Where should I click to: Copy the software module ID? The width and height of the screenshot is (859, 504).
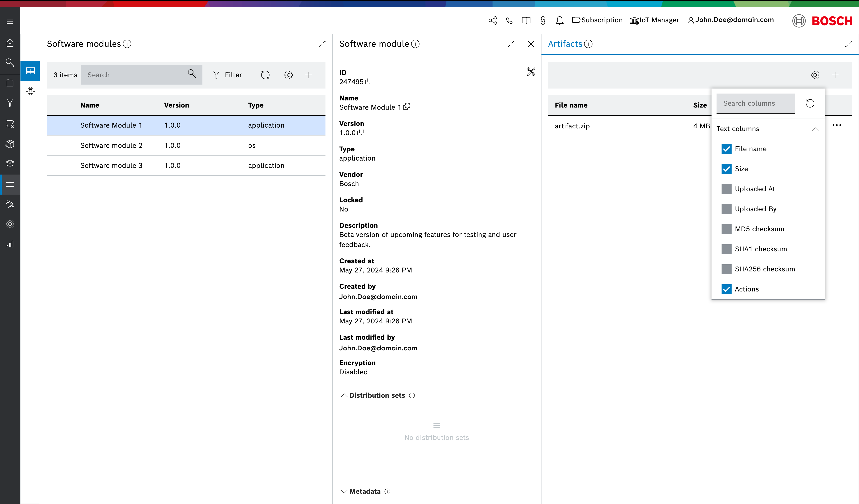pyautogui.click(x=369, y=81)
